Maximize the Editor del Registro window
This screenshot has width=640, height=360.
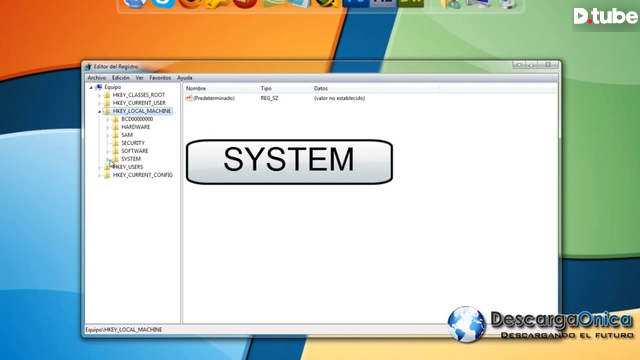click(532, 65)
